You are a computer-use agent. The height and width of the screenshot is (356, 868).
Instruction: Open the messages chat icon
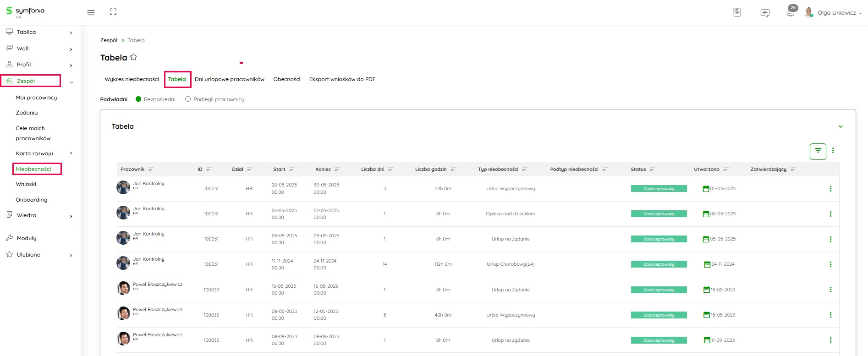[x=765, y=13]
